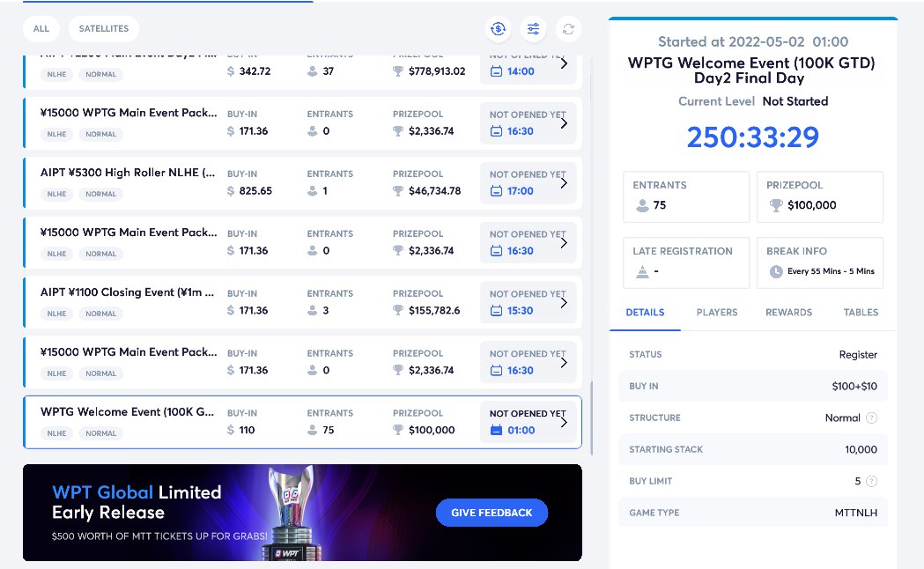Open the PLAYERS tab

(x=717, y=312)
